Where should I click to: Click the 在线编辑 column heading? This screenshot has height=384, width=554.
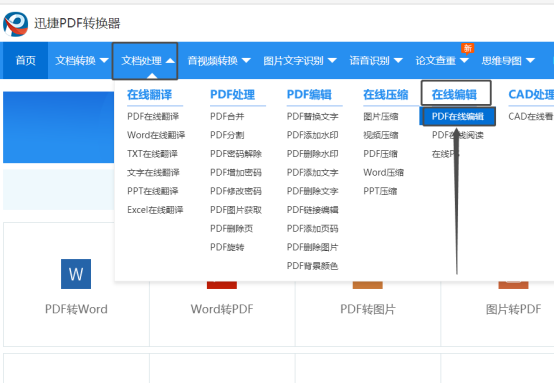[x=454, y=94]
